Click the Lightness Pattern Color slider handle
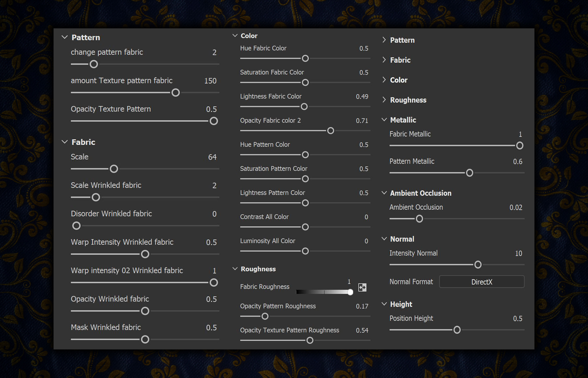 pos(305,203)
